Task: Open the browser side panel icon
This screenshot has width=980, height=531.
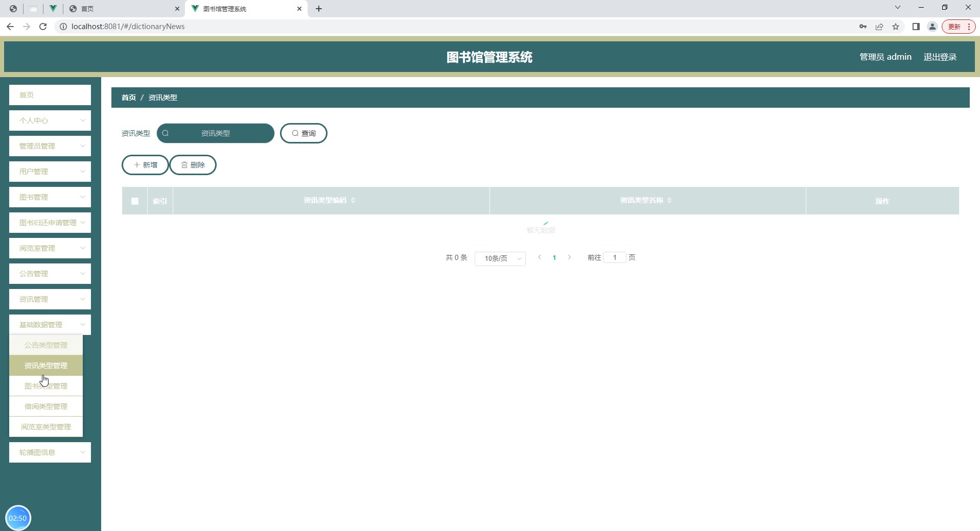Action: pos(916,27)
